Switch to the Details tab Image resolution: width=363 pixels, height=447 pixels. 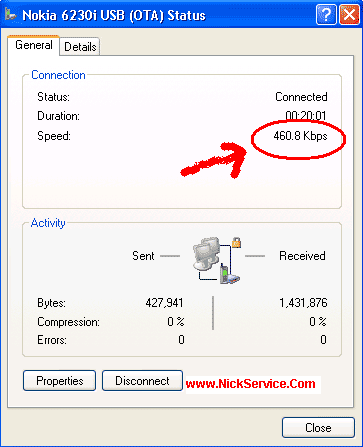80,47
